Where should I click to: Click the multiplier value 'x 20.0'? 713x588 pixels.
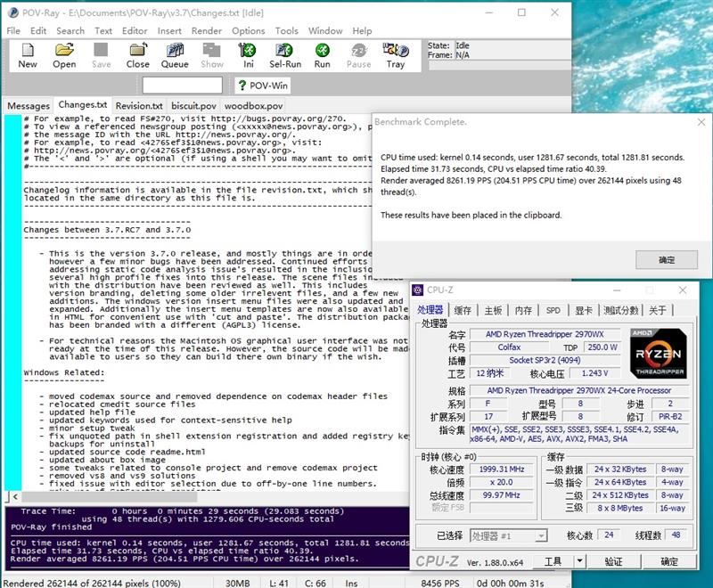pos(501,482)
